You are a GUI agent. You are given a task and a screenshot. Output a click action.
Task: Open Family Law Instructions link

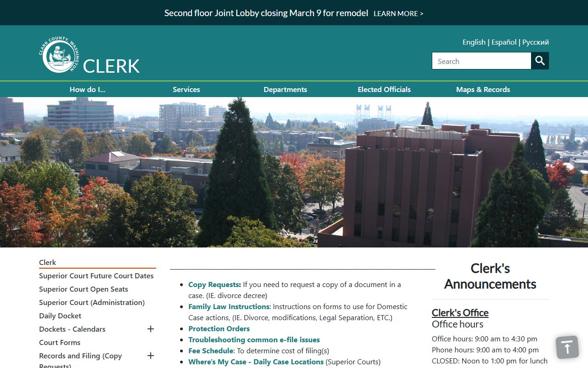[x=229, y=306]
